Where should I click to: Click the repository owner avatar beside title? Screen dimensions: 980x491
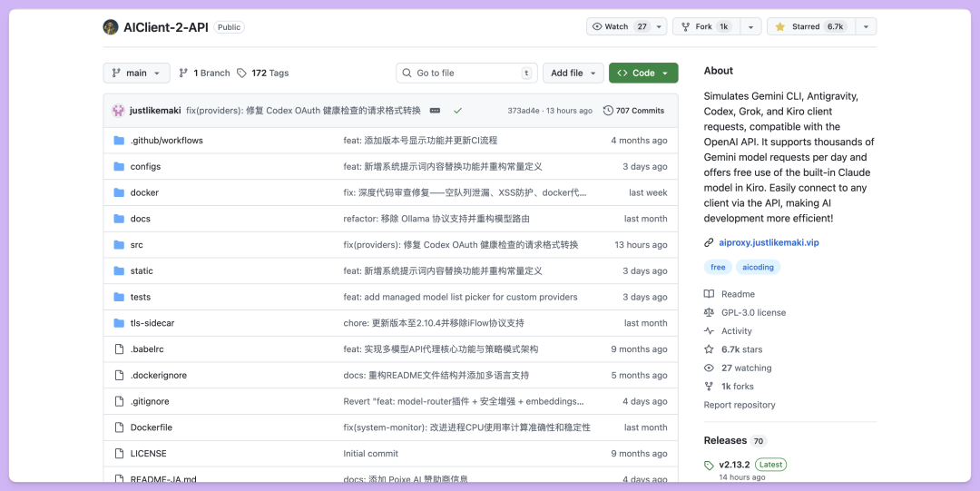point(111,27)
